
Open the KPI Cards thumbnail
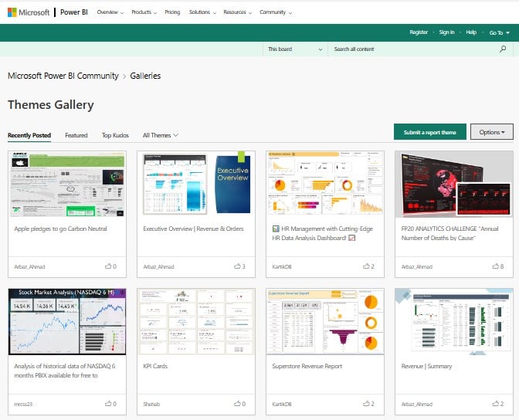tap(196, 321)
